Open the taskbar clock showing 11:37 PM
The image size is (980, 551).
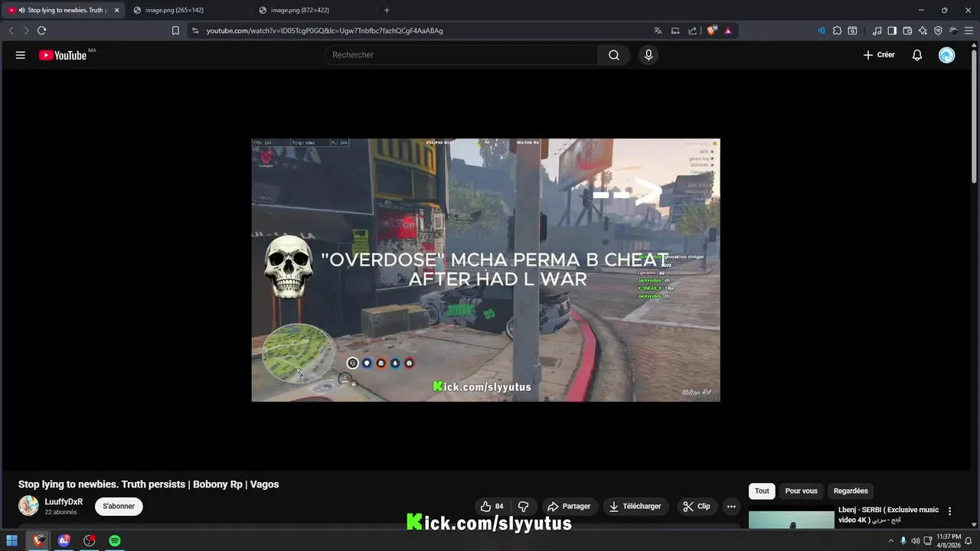pos(949,541)
